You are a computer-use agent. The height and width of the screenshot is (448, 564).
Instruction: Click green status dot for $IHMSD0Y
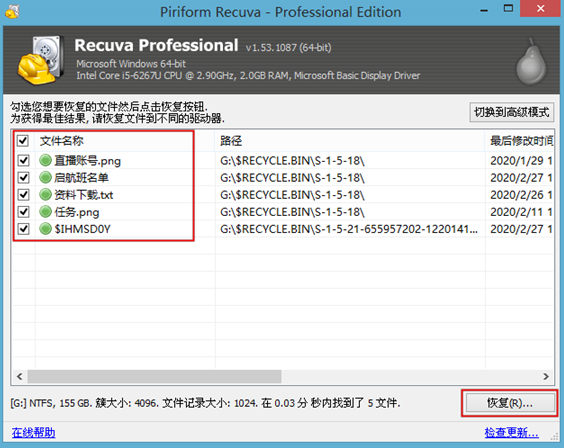(x=46, y=229)
